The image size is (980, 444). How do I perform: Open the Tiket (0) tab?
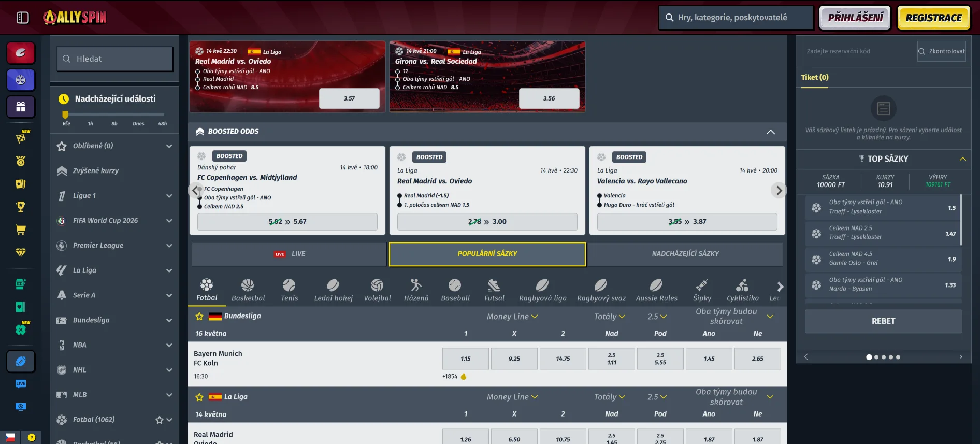click(x=815, y=77)
